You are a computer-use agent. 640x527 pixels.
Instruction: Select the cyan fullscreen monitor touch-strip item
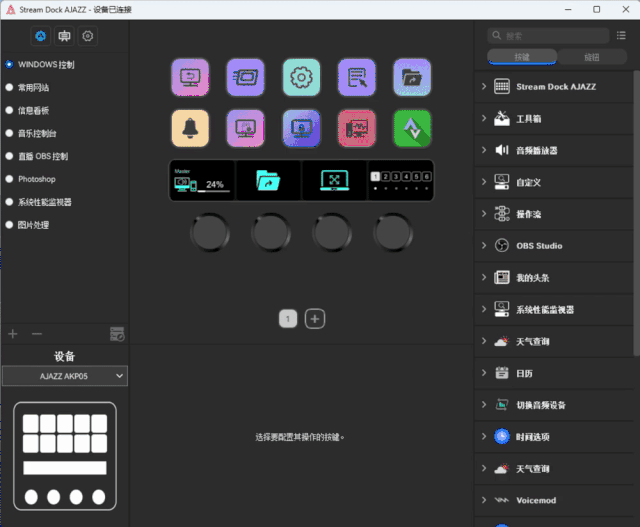coord(334,180)
